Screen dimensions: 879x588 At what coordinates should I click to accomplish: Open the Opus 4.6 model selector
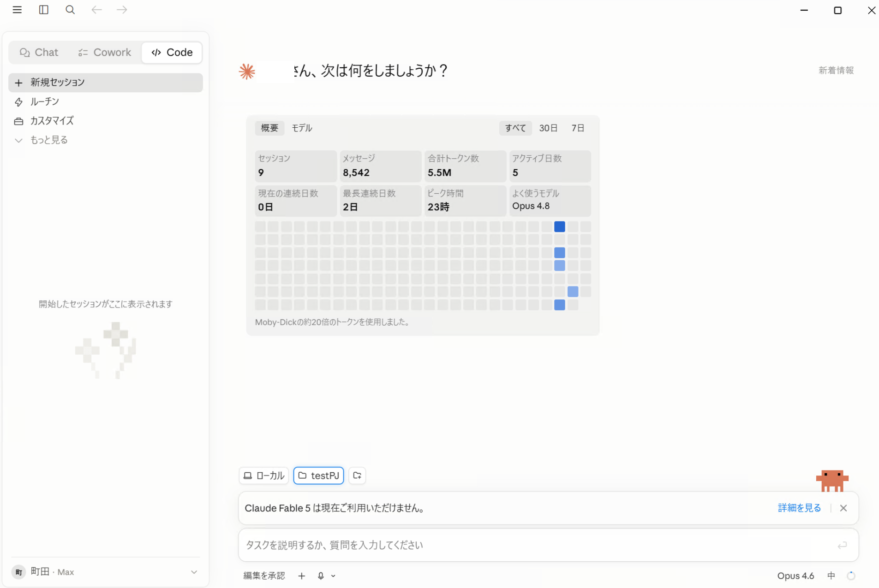795,576
